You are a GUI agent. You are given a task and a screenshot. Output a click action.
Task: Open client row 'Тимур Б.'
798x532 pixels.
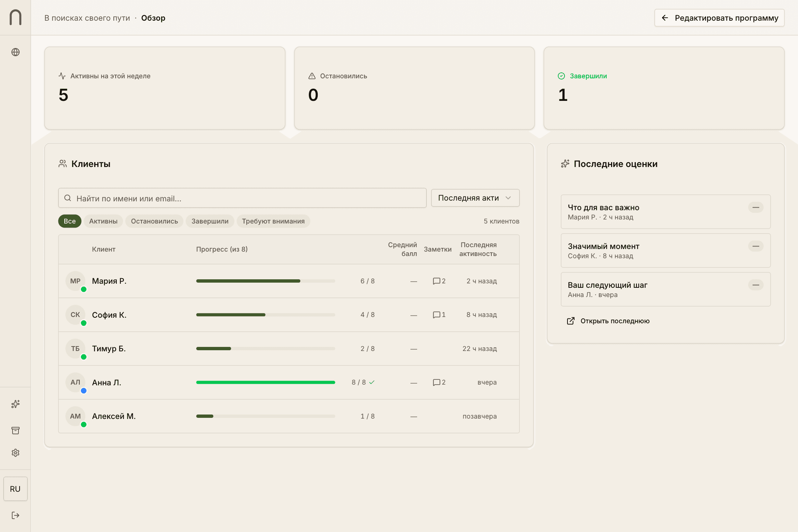pyautogui.click(x=289, y=349)
